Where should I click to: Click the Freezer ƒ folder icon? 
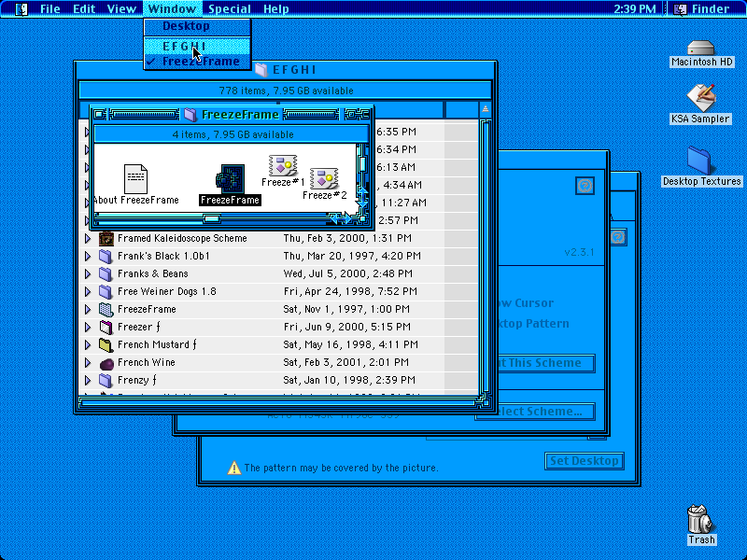point(106,328)
